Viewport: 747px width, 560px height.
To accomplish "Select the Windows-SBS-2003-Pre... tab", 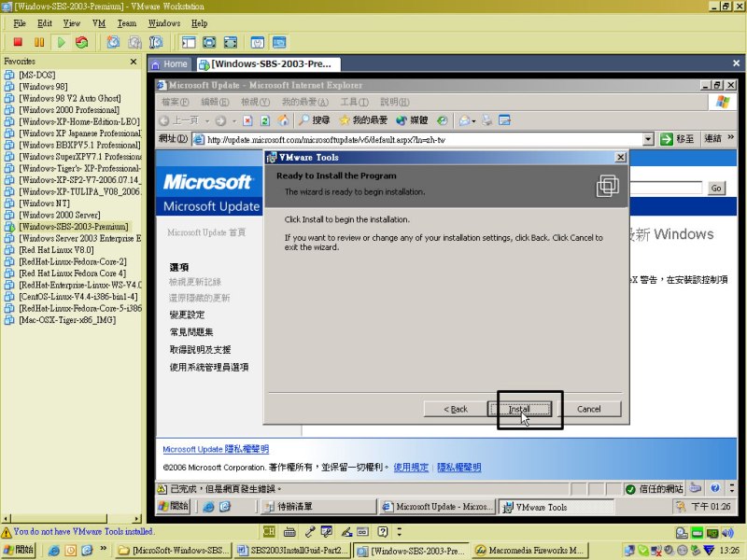I will coord(269,63).
